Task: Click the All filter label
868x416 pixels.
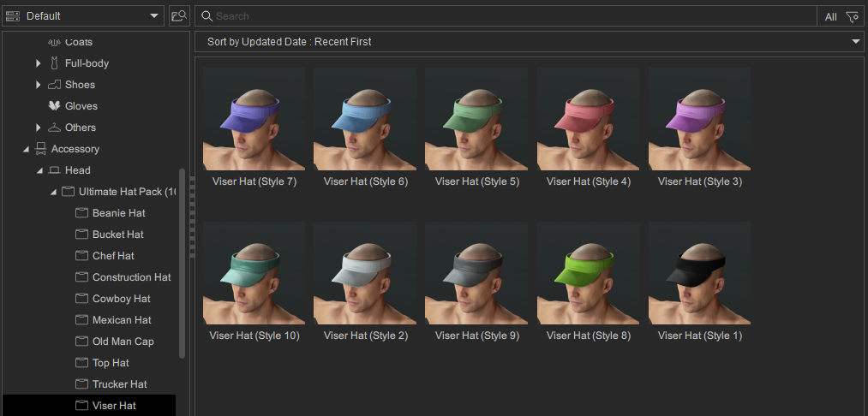Action: 831,16
